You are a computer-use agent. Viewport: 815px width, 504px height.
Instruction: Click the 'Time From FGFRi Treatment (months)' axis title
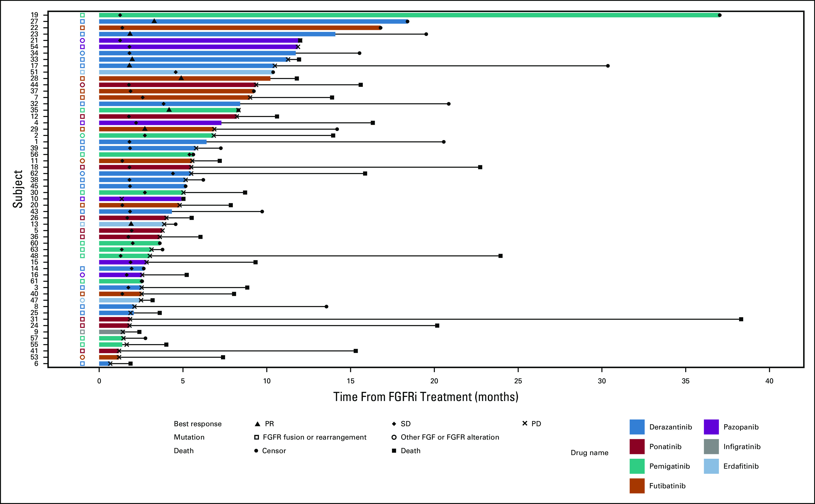click(426, 397)
